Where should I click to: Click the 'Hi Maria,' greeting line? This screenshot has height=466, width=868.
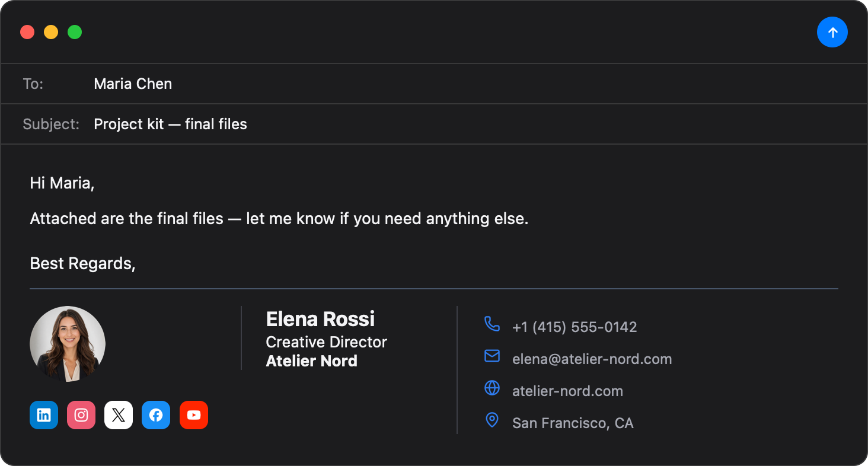[62, 183]
